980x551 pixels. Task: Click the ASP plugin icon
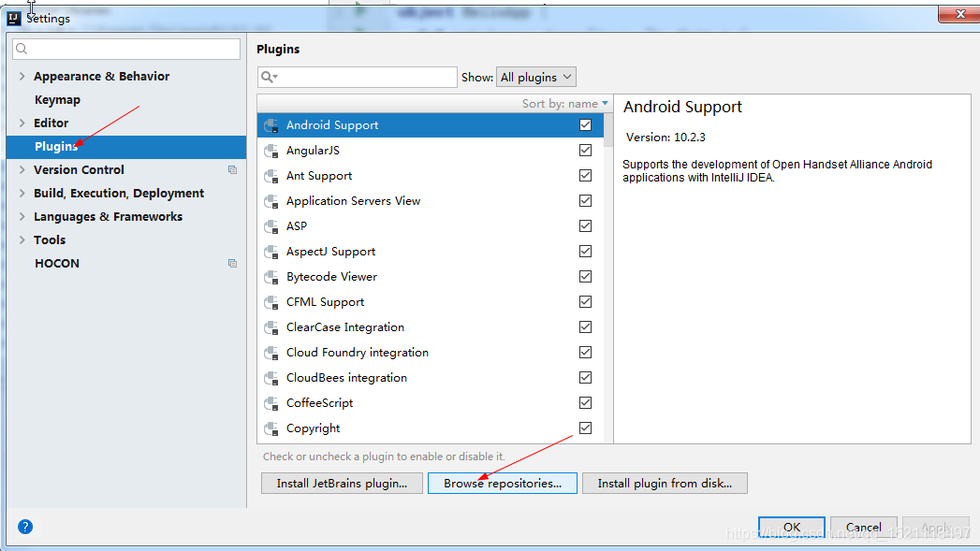271,226
